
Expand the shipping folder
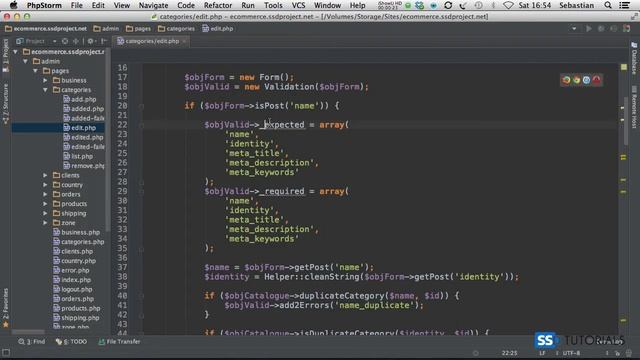[x=45, y=213]
